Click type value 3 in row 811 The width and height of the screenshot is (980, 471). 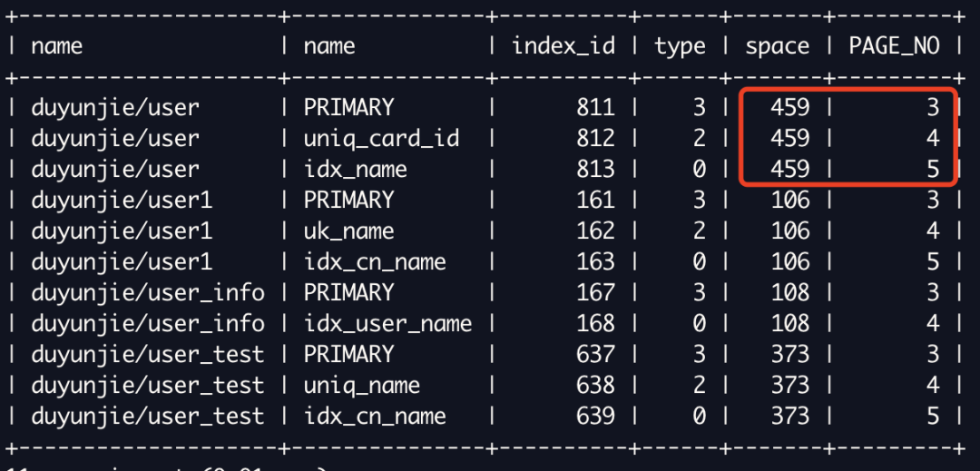pos(700,107)
